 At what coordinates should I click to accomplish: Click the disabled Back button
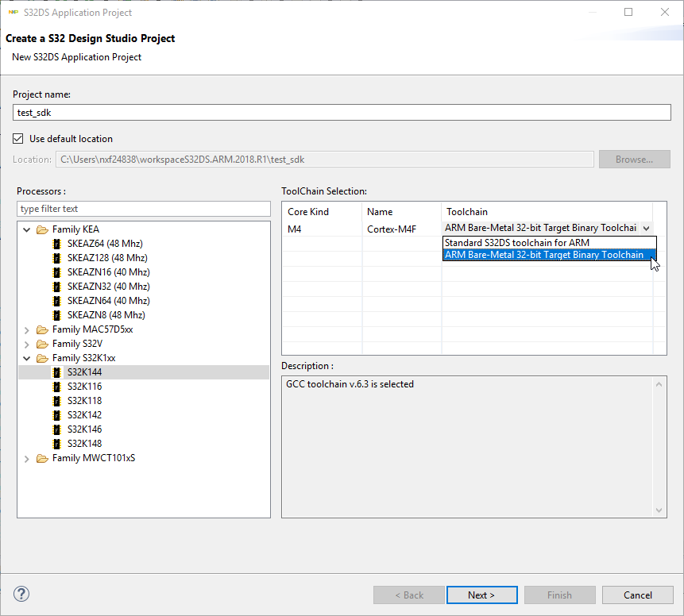pyautogui.click(x=409, y=595)
